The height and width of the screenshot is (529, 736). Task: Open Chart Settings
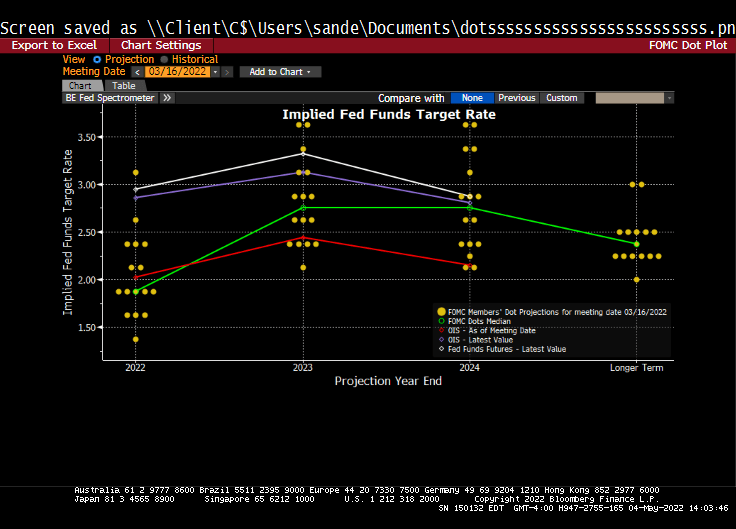click(161, 45)
